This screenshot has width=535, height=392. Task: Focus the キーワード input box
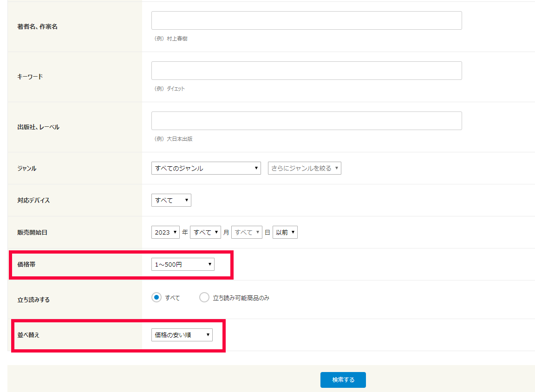point(307,71)
